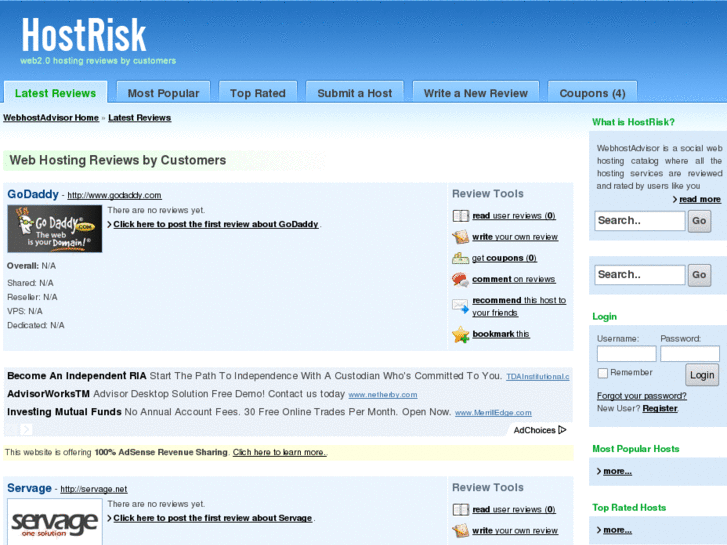Viewport: 727px width, 545px height.
Task: Click Servage write review pencil icon
Action: coord(460,531)
